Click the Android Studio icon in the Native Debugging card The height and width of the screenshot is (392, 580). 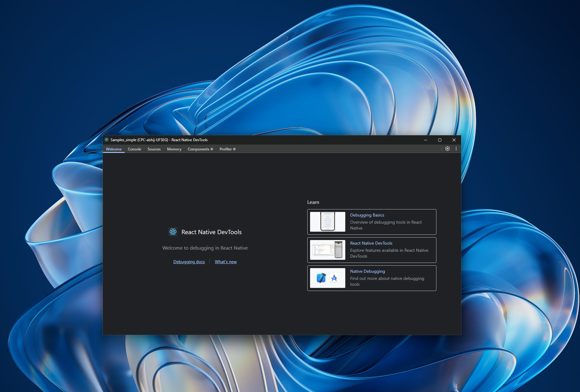coord(334,278)
